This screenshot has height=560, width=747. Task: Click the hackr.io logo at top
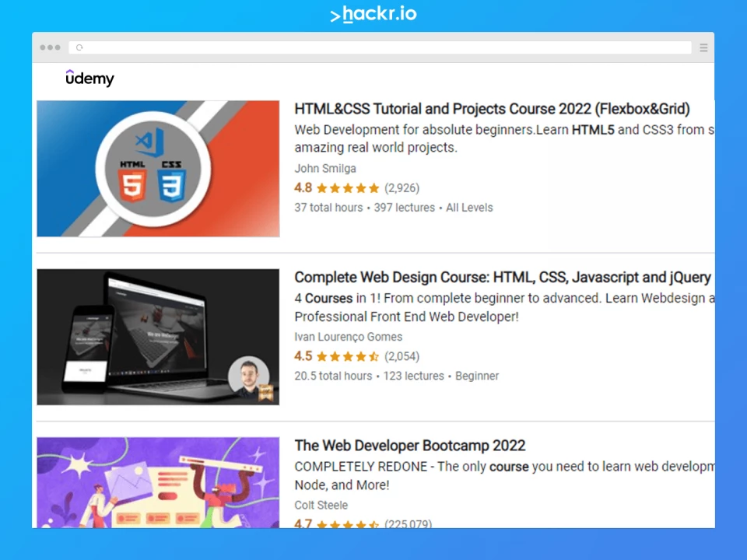pyautogui.click(x=373, y=14)
